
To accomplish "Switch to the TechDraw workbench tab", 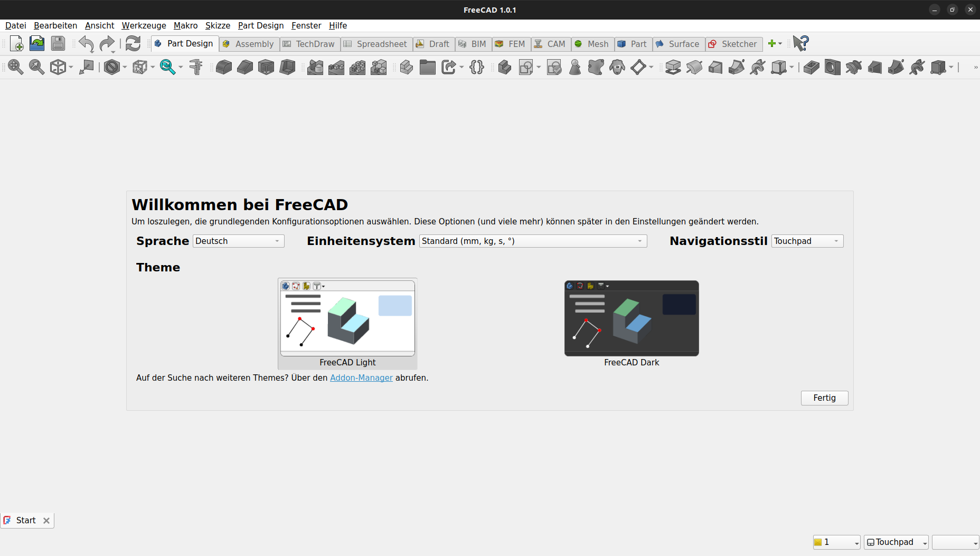I will tap(309, 44).
